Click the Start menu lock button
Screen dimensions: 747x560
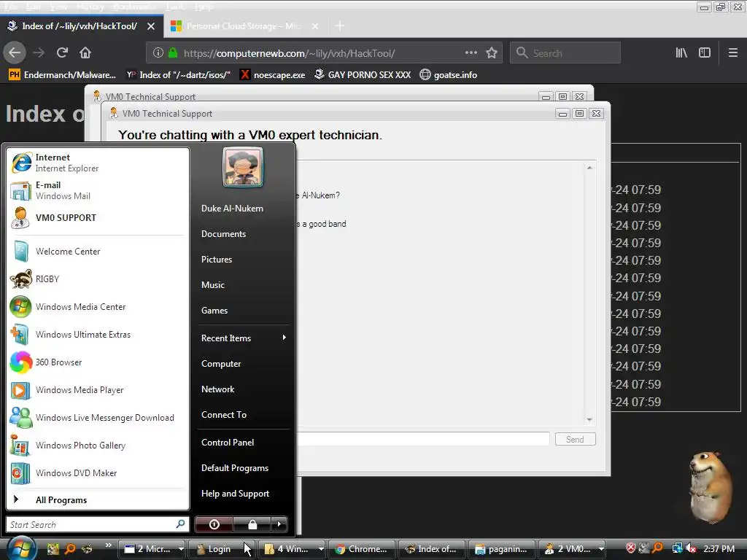[252, 524]
